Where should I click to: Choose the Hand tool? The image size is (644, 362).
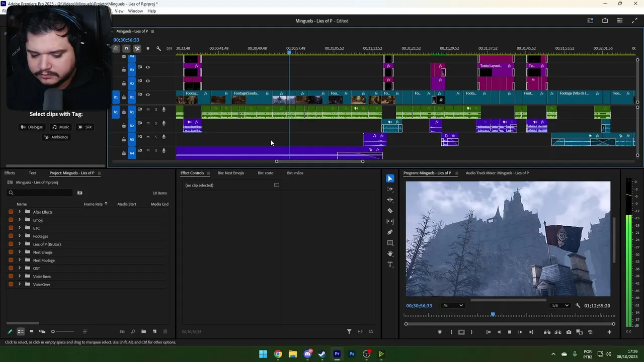coord(390,254)
